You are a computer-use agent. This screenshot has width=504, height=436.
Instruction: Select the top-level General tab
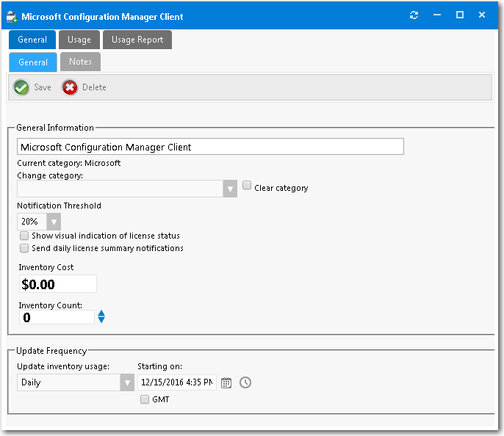coord(32,40)
